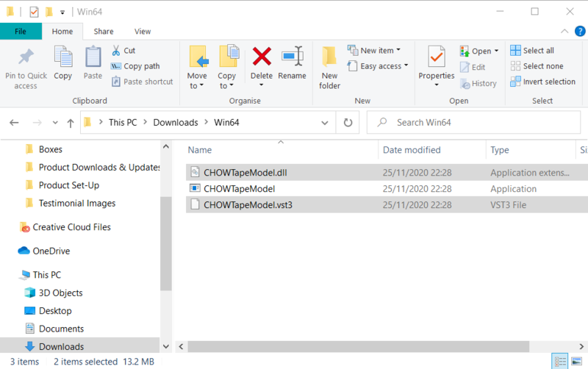Select the CHOWTapeModel.vst3 file
The width and height of the screenshot is (588, 369).
point(387,205)
